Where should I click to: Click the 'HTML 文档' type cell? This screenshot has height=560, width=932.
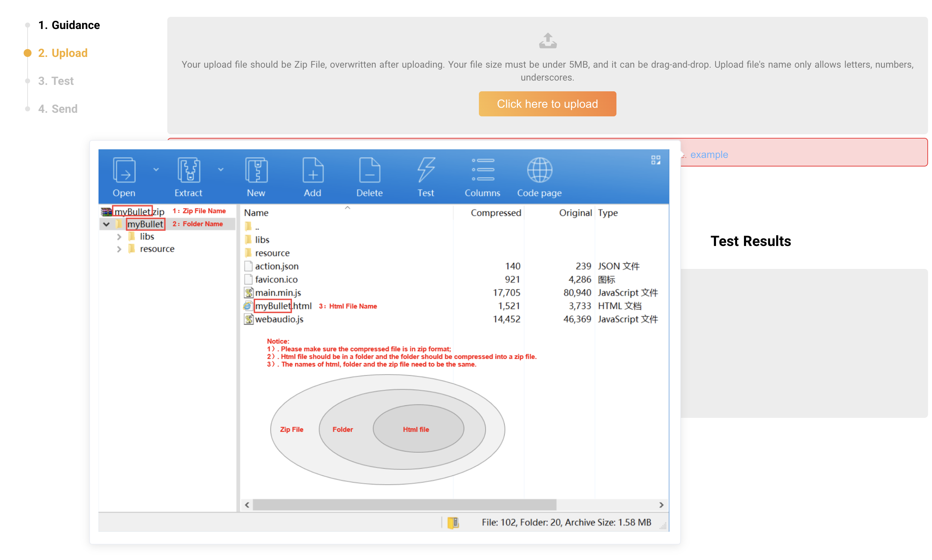pyautogui.click(x=619, y=306)
